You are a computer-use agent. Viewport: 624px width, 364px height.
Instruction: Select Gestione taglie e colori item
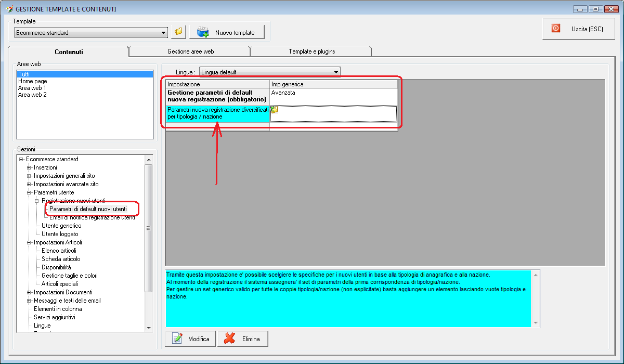click(70, 276)
